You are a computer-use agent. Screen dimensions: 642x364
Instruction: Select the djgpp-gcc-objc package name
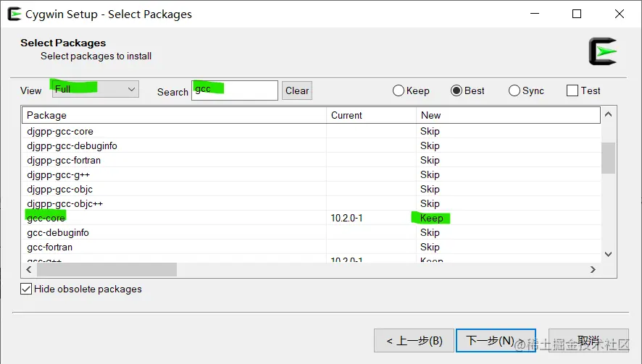point(59,190)
